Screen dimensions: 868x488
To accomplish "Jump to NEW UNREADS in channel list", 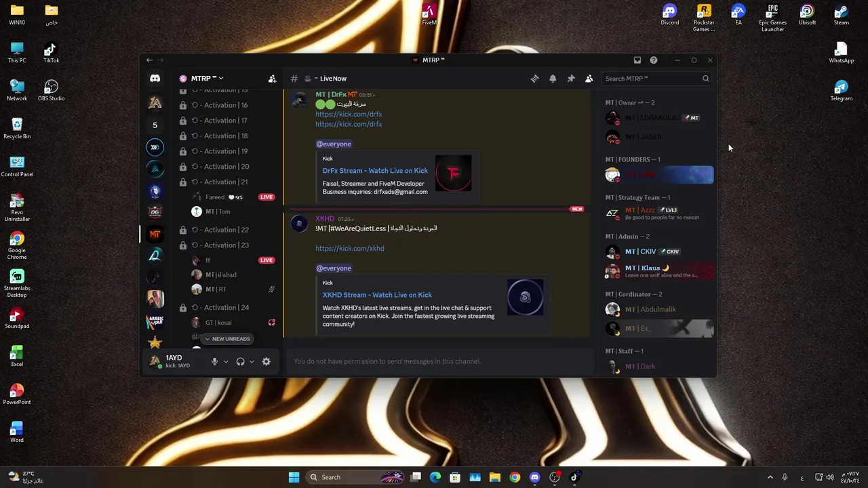I will point(226,339).
